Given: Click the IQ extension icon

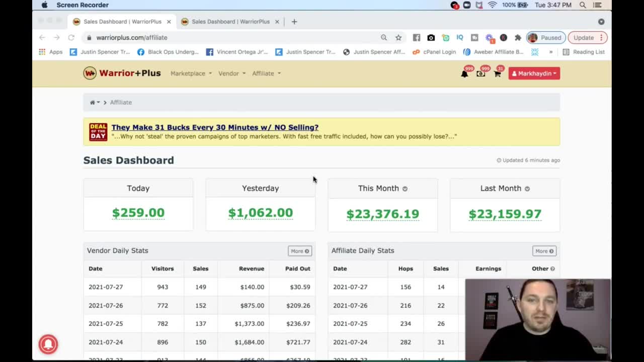Looking at the screenshot, I should pyautogui.click(x=460, y=38).
